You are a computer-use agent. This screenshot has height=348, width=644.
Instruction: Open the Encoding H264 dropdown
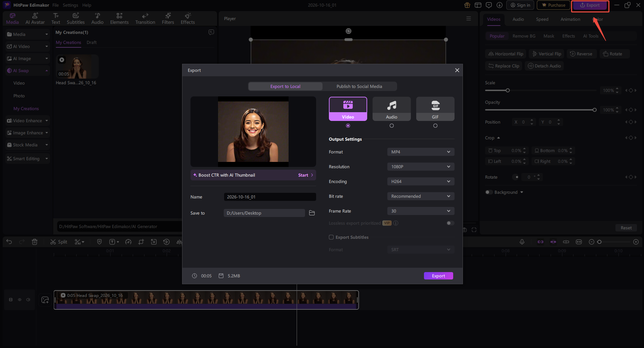pos(421,181)
